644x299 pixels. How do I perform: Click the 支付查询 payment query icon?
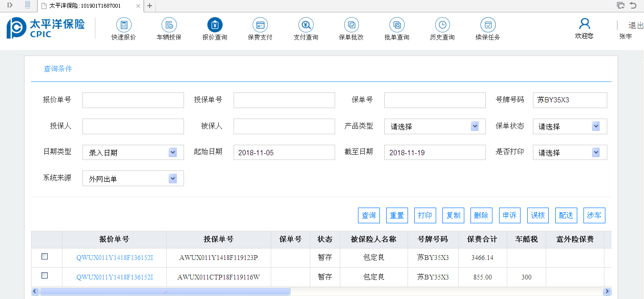(306, 25)
